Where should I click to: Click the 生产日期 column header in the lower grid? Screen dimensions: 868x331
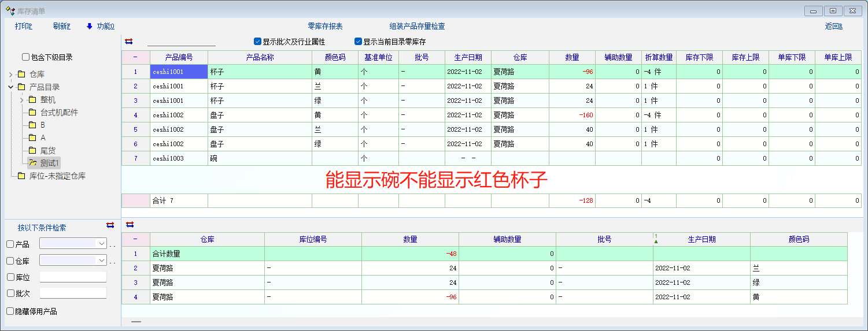(701, 239)
